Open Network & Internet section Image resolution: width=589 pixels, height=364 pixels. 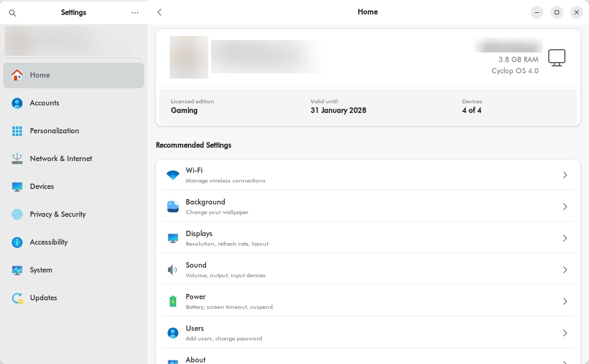(x=74, y=159)
